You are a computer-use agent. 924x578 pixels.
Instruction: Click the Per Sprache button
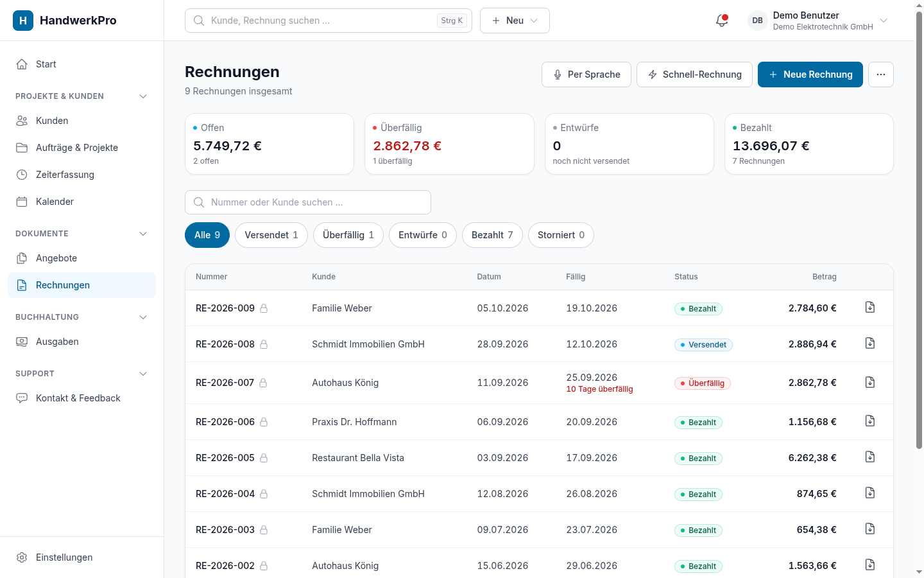point(586,74)
